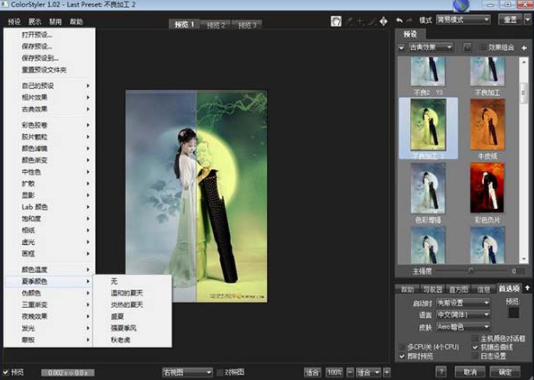Image resolution: width=534 pixels, height=380 pixels.
Task: Switch to the 预览 2 tab
Action: 216,25
